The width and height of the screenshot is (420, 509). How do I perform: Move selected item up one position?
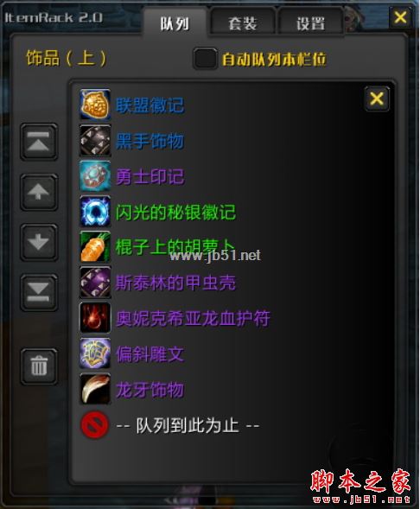pos(39,192)
